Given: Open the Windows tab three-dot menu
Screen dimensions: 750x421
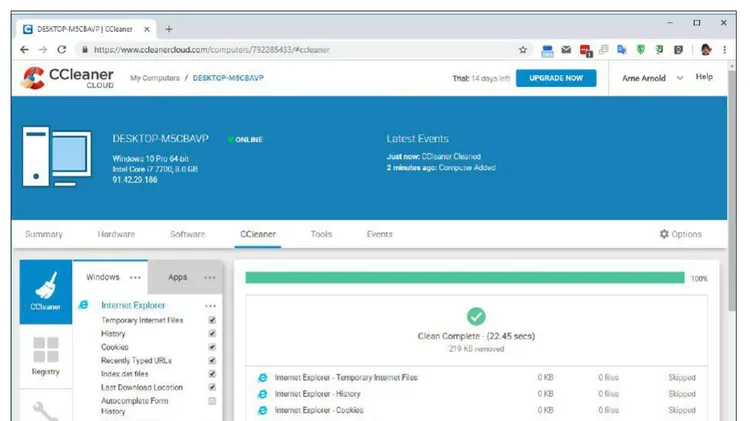Looking at the screenshot, I should pos(135,277).
